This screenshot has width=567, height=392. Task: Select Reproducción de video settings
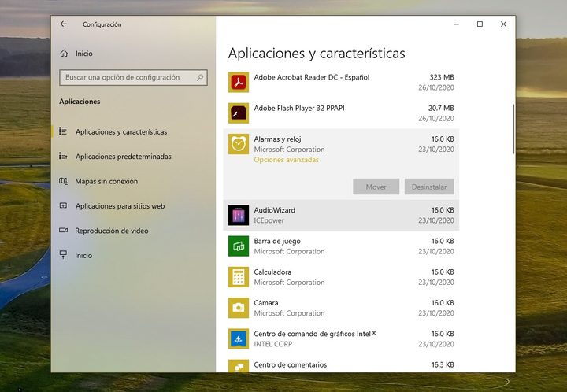pyautogui.click(x=133, y=231)
